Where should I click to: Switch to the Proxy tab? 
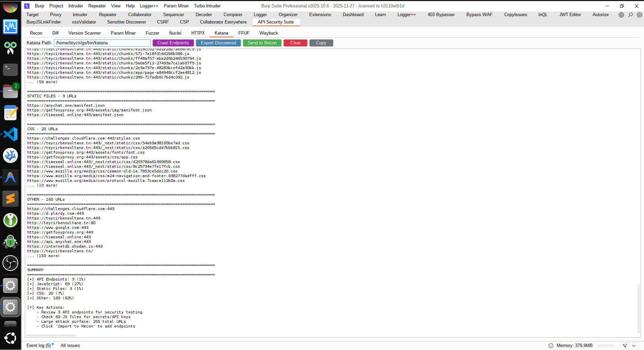point(56,15)
